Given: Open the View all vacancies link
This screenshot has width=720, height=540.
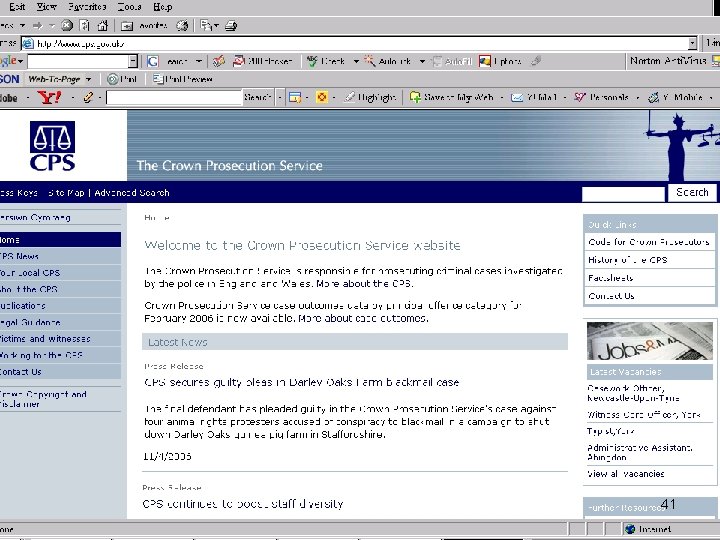Looking at the screenshot, I should (626, 474).
